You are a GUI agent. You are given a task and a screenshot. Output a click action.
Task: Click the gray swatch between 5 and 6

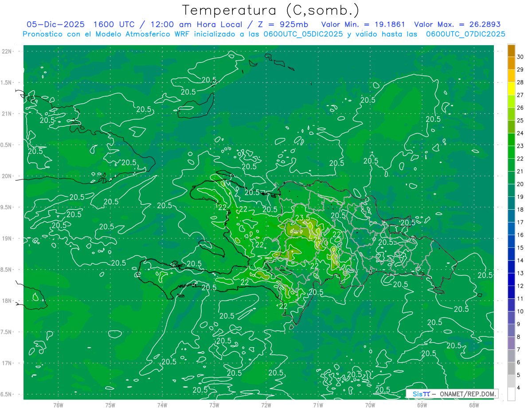click(511, 368)
